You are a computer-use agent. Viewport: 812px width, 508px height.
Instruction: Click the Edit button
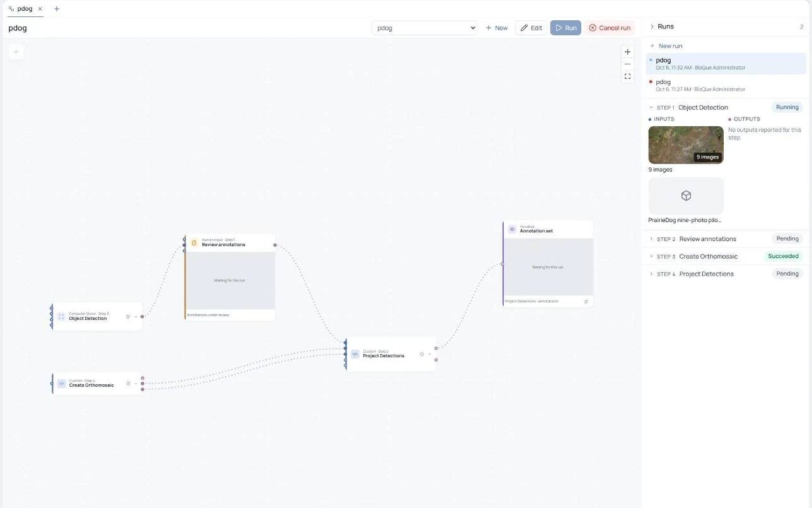pyautogui.click(x=531, y=28)
